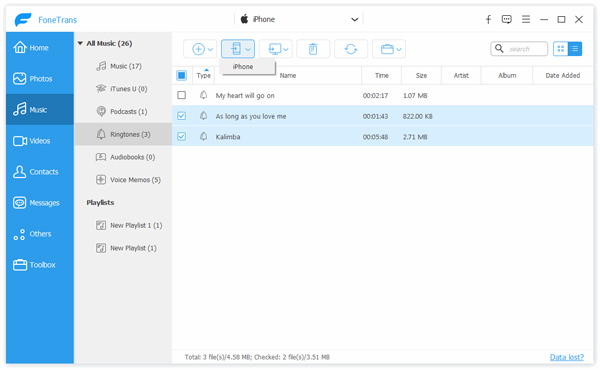This screenshot has width=600, height=370.
Task: Click the total files status text
Action: pos(257,357)
